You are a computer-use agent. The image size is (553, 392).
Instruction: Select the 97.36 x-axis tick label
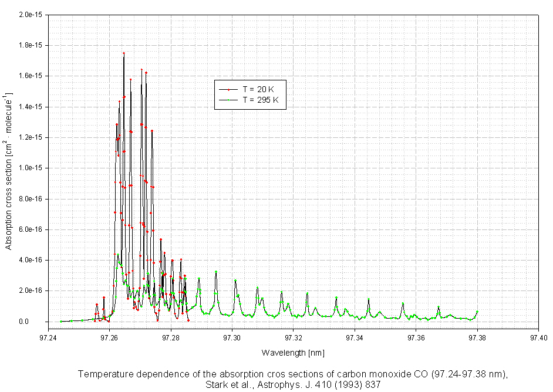(416, 337)
